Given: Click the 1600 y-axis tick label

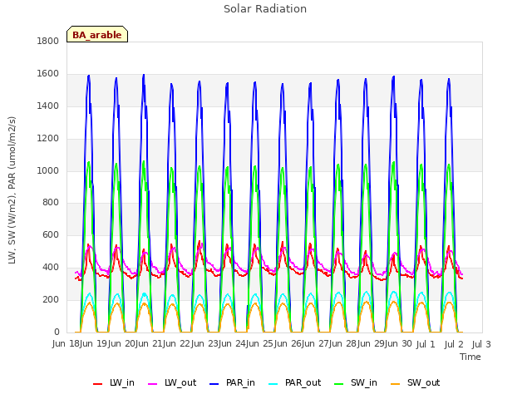Looking at the screenshot, I should [48, 74].
